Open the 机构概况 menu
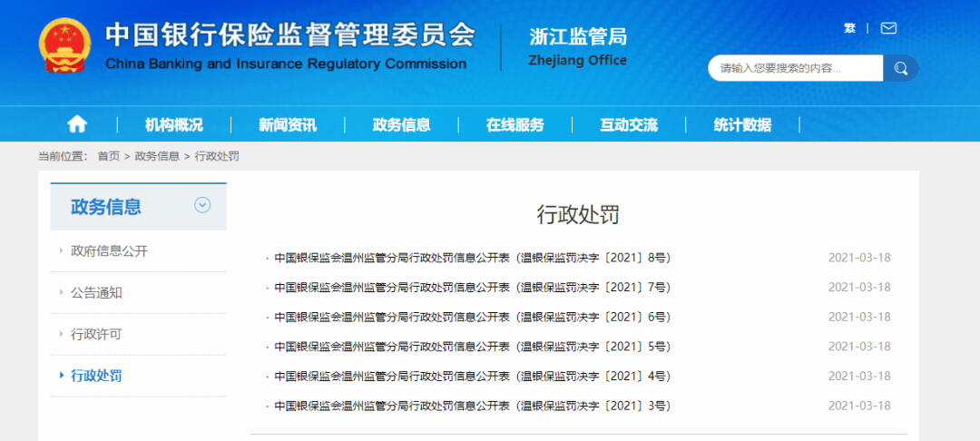980x441 pixels. pyautogui.click(x=173, y=125)
